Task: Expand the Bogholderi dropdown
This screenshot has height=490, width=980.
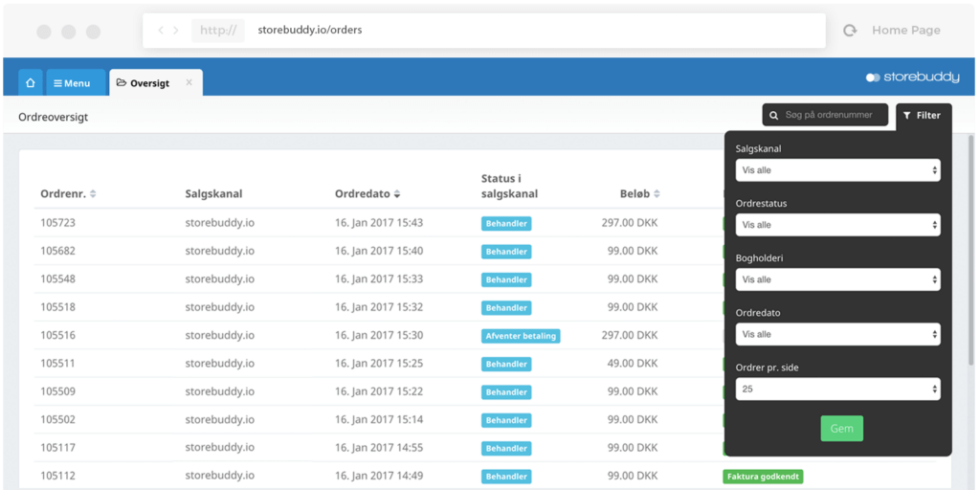Action: [x=837, y=279]
